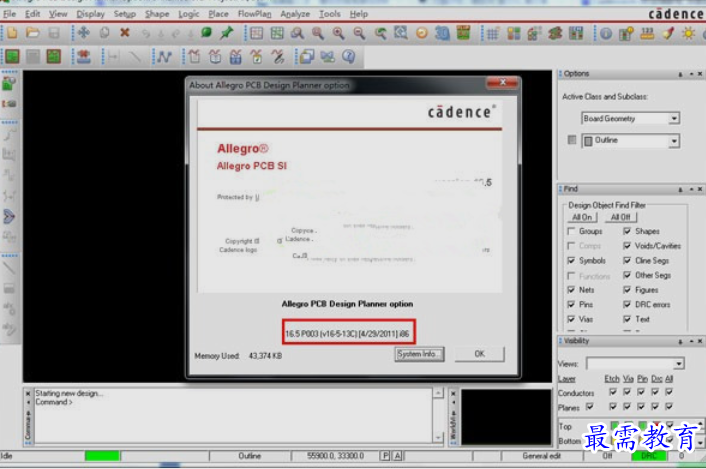
Task: Toggle the Text checkbox in Find filter
Action: tap(627, 319)
